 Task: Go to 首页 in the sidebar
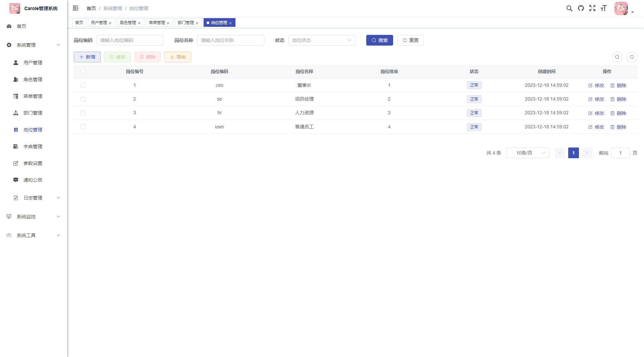tap(34, 26)
